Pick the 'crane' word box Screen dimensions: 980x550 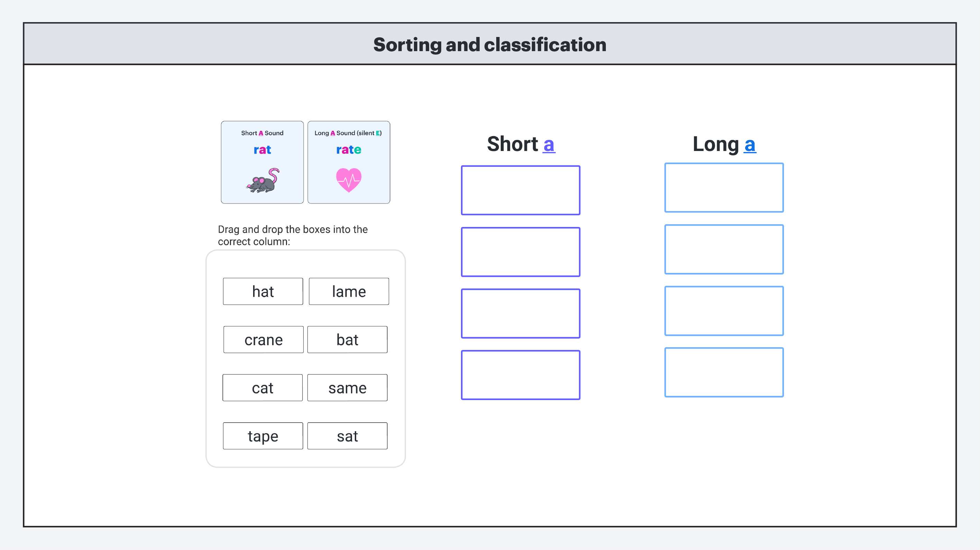click(x=263, y=340)
